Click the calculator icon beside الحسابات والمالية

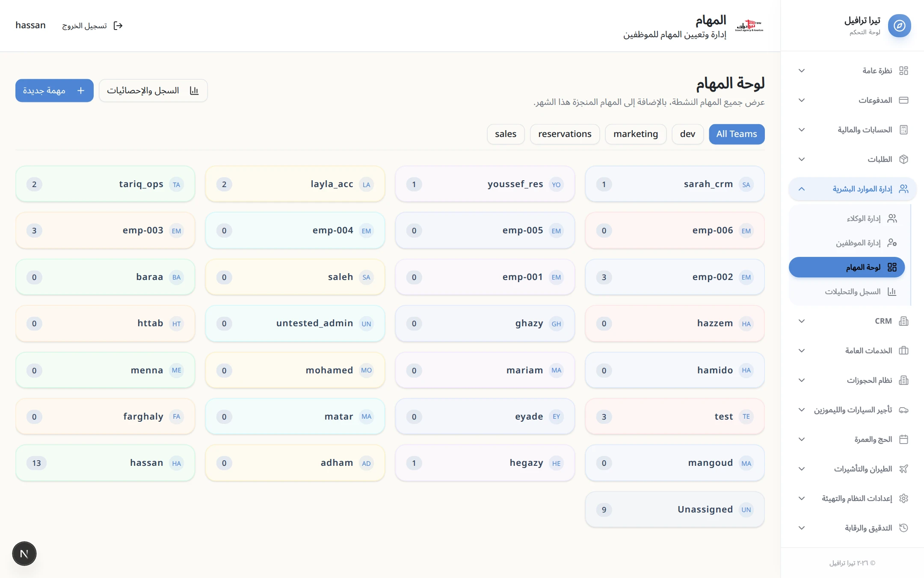903,130
